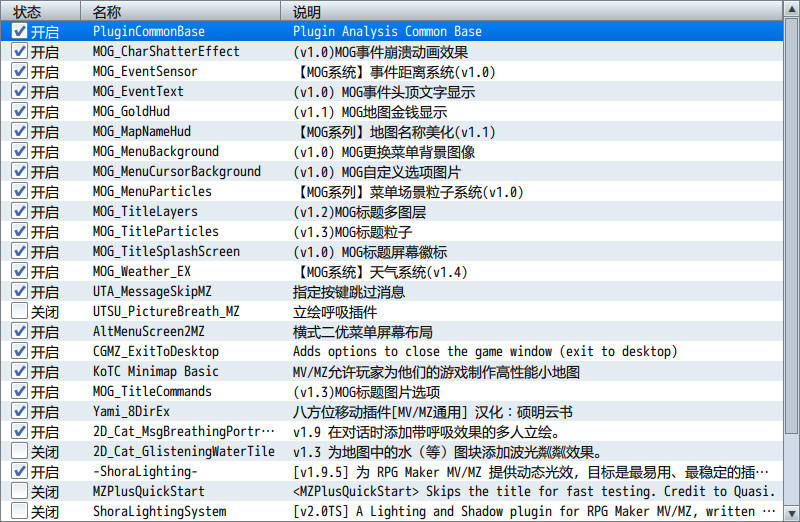
Task: Disable MOG_MenuBackground checkbox
Action: pos(19,151)
